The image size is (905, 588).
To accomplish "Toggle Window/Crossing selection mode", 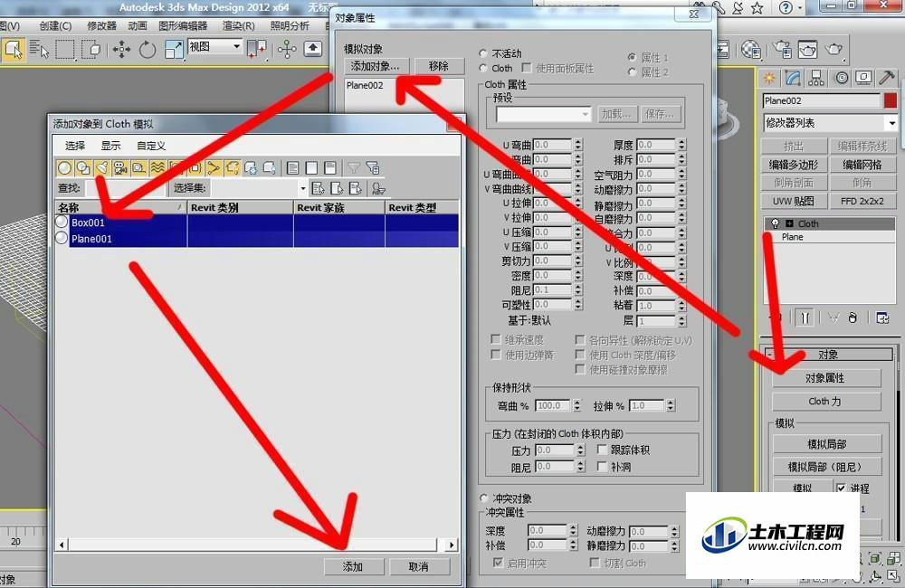I will coord(91,50).
